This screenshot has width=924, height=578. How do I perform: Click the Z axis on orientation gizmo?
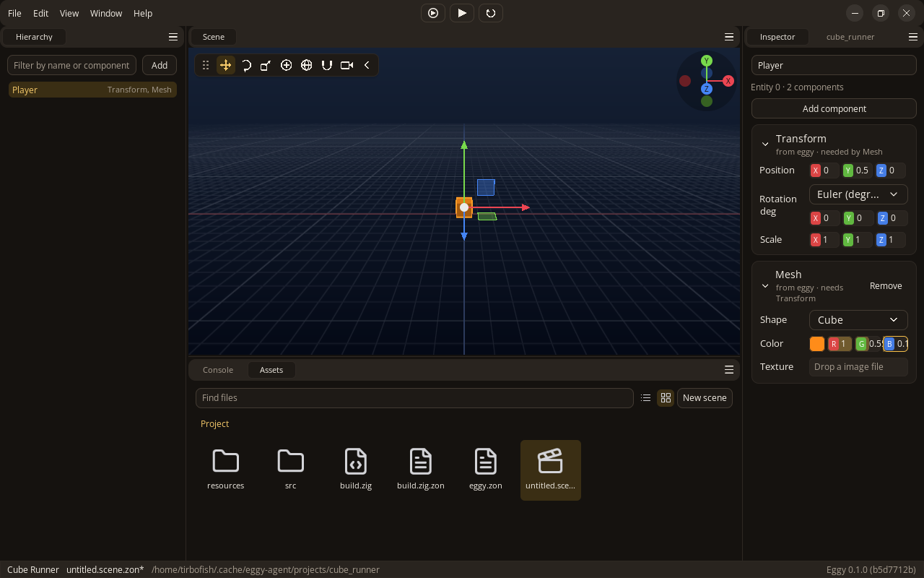(x=707, y=89)
